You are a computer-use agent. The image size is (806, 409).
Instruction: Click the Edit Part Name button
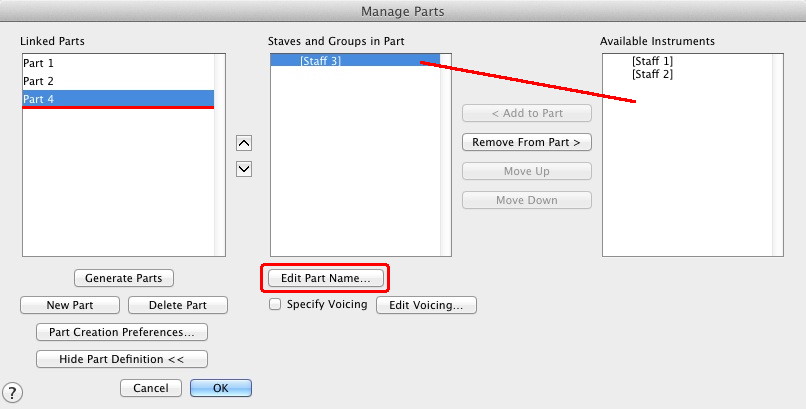[x=325, y=277]
